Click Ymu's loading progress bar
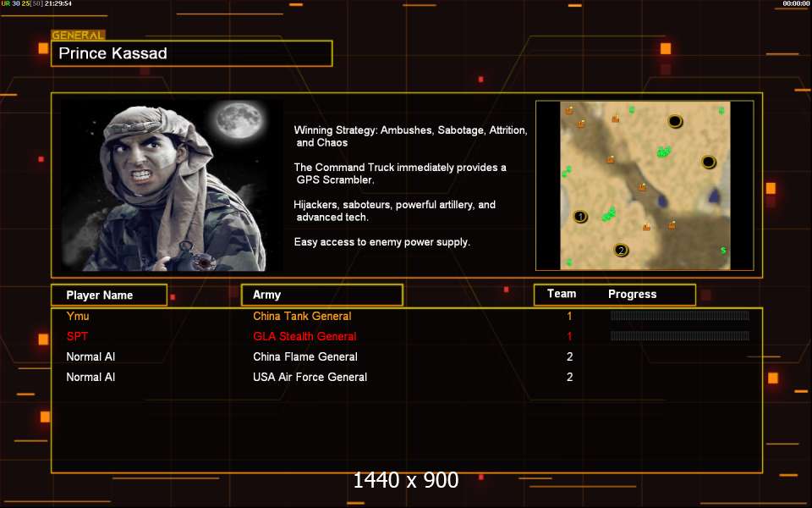 click(x=679, y=316)
